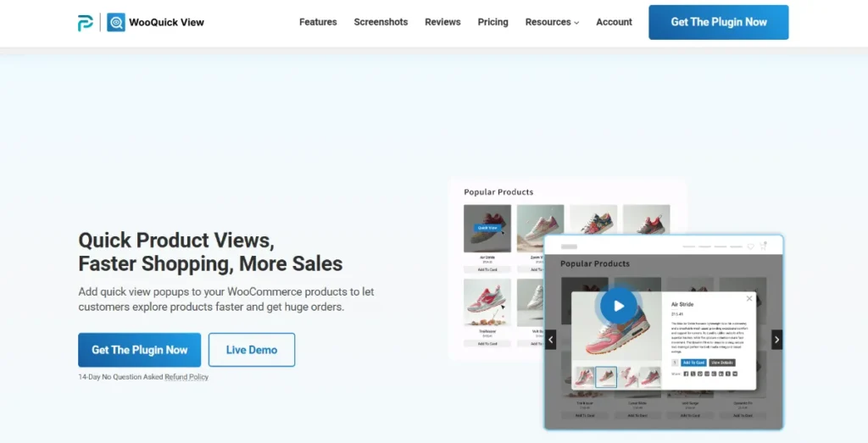Screen dimensions: 868x443
Task: Open the WooQuick View home title
Action: (x=167, y=23)
